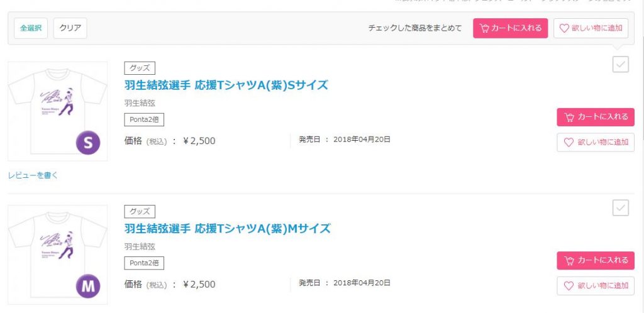Add checked items to wishlist in top bar
The width and height of the screenshot is (644, 313).
[591, 28]
